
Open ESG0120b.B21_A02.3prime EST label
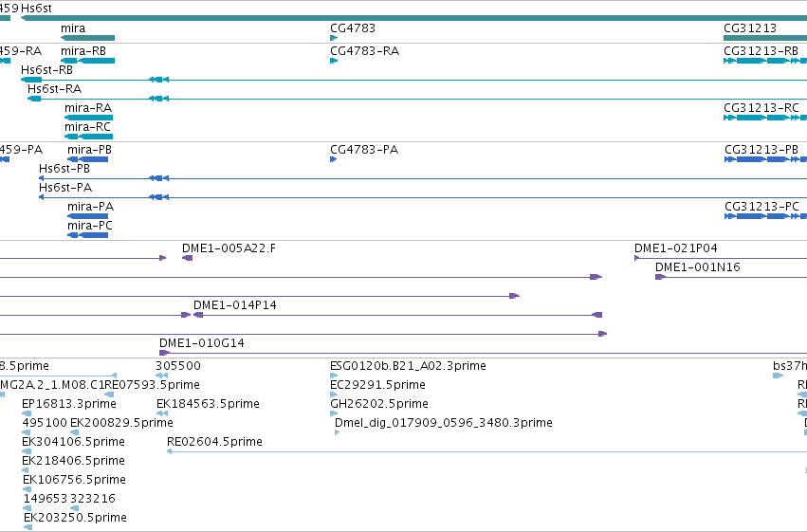pos(408,366)
